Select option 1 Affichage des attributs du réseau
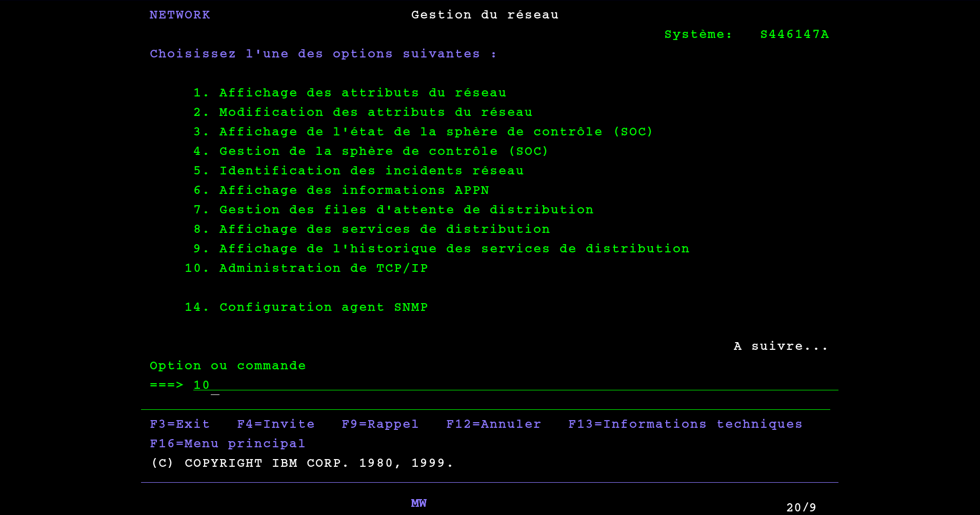This screenshot has height=515, width=980. [x=362, y=93]
